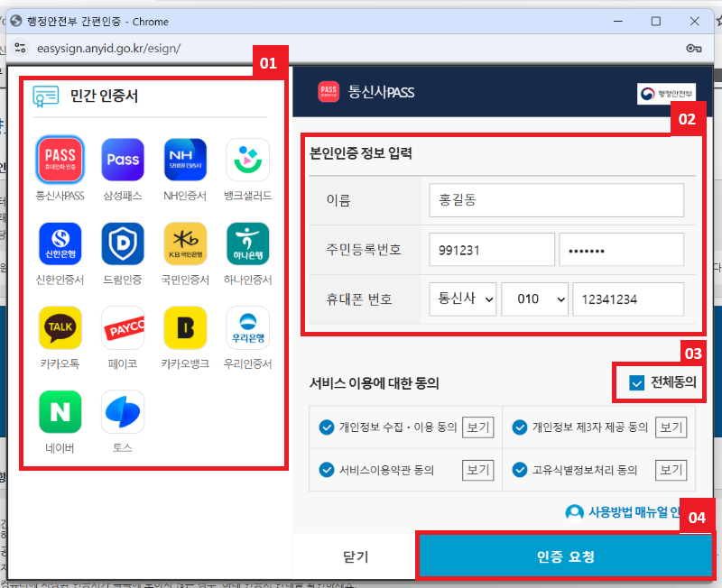Toggle 서비스이용약관 동의 checkbox

[x=327, y=470]
